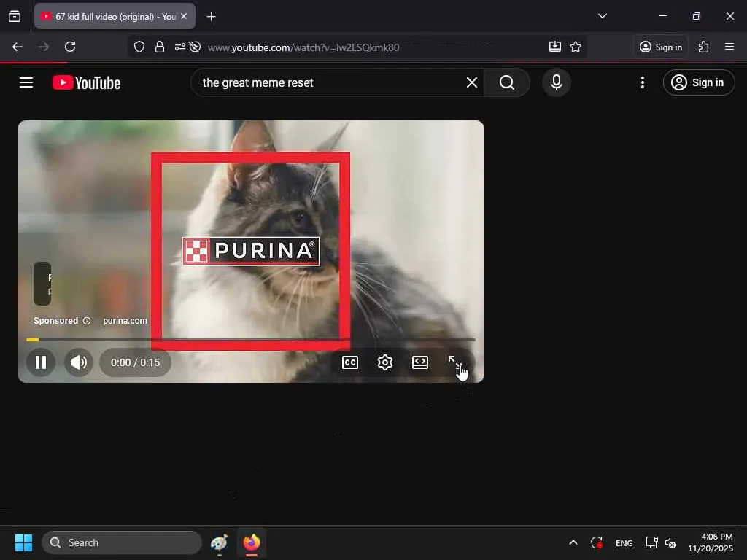Screen dimensions: 747x560
Task: Start voice search with the microphone
Action: coord(556,82)
